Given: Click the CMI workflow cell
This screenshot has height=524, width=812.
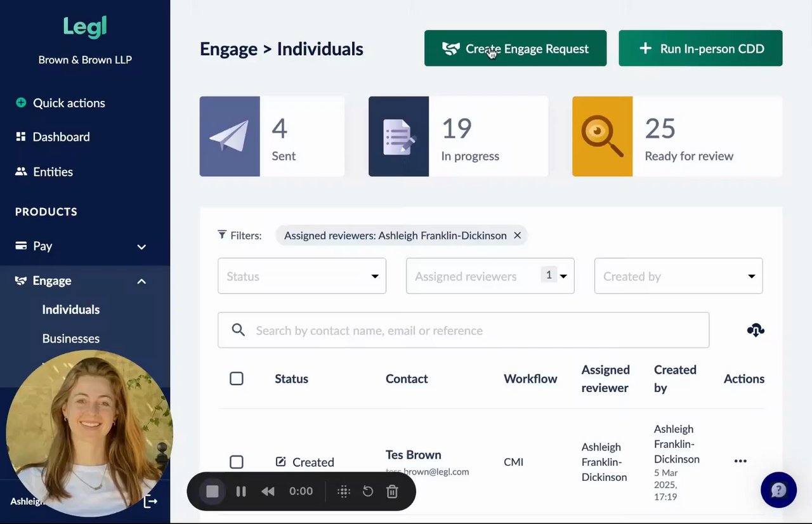Looking at the screenshot, I should (514, 462).
